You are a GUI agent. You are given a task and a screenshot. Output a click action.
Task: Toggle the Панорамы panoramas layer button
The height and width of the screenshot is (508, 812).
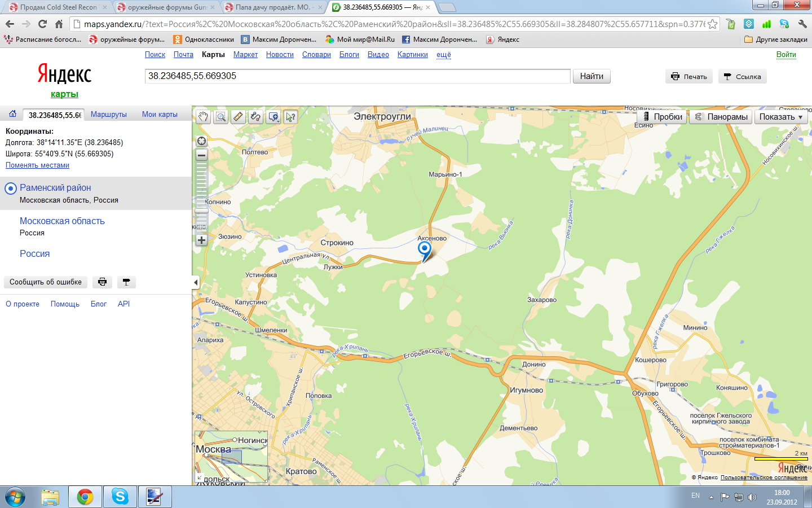(x=721, y=117)
